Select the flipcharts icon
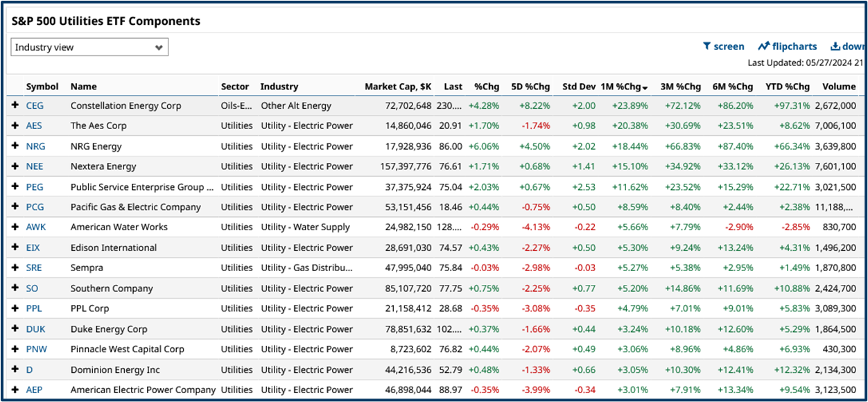868x402 pixels. [x=763, y=46]
